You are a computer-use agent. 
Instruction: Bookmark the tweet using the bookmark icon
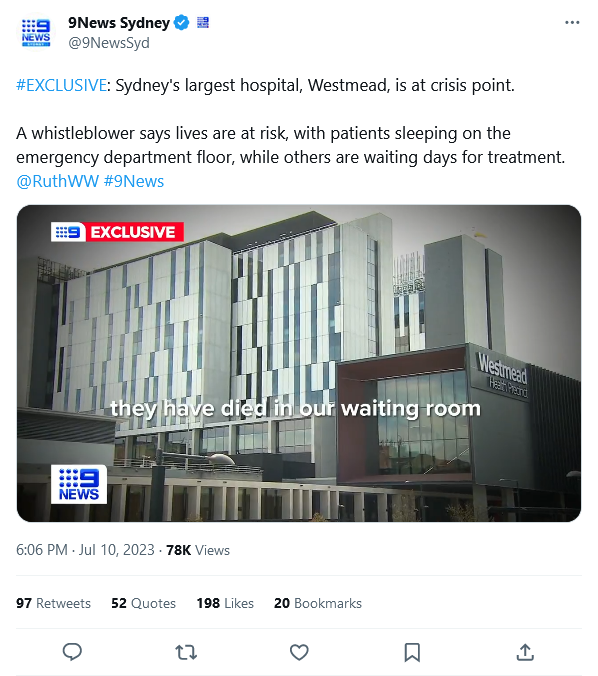pos(412,652)
